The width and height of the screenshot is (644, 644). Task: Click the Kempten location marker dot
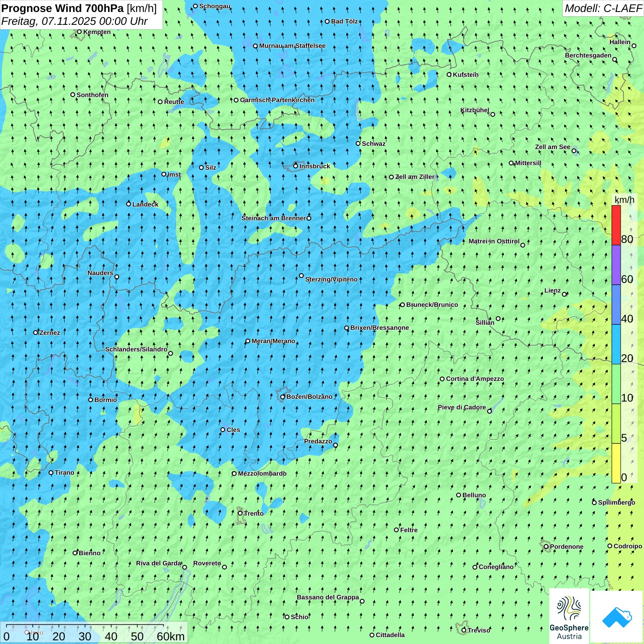point(79,32)
